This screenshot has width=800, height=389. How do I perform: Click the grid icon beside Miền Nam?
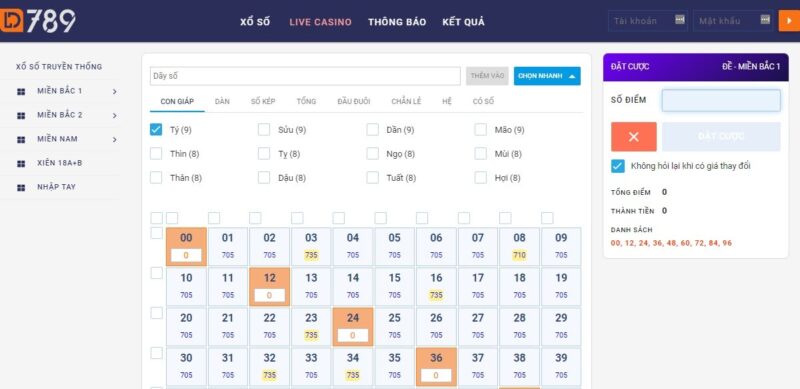pos(21,140)
